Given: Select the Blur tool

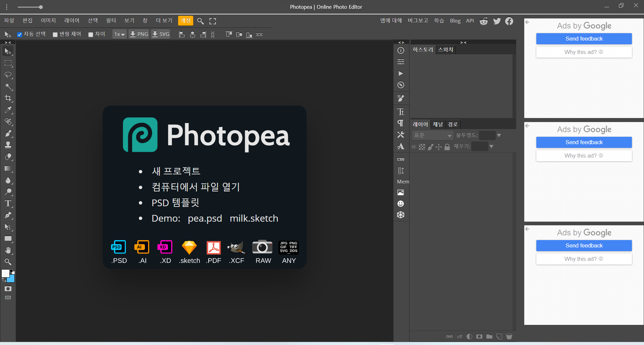Looking at the screenshot, I should pos(8,180).
